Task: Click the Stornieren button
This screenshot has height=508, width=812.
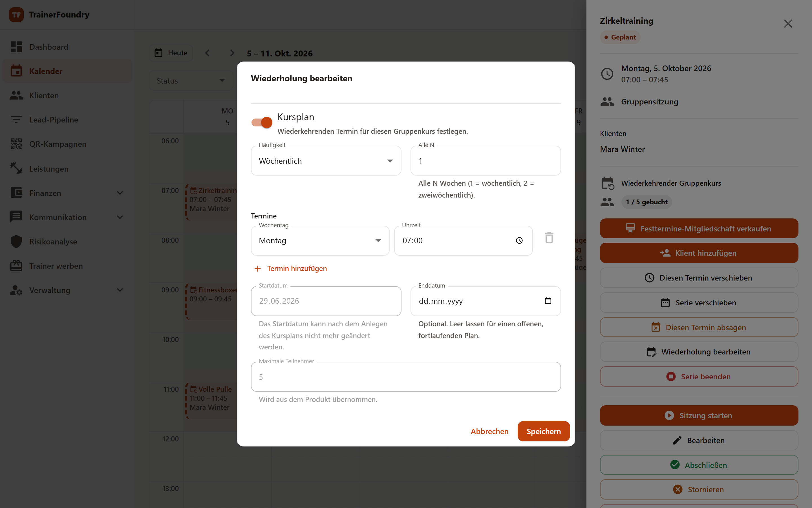Action: click(x=699, y=490)
